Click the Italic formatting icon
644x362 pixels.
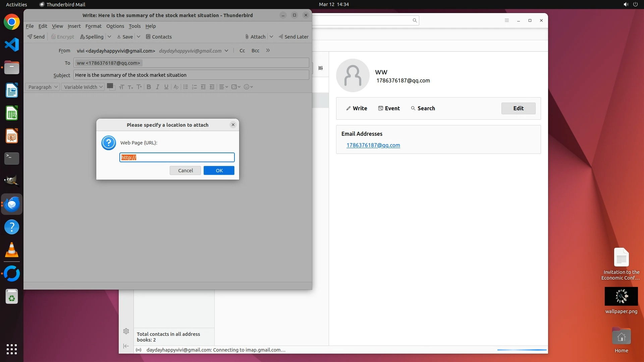(x=157, y=87)
